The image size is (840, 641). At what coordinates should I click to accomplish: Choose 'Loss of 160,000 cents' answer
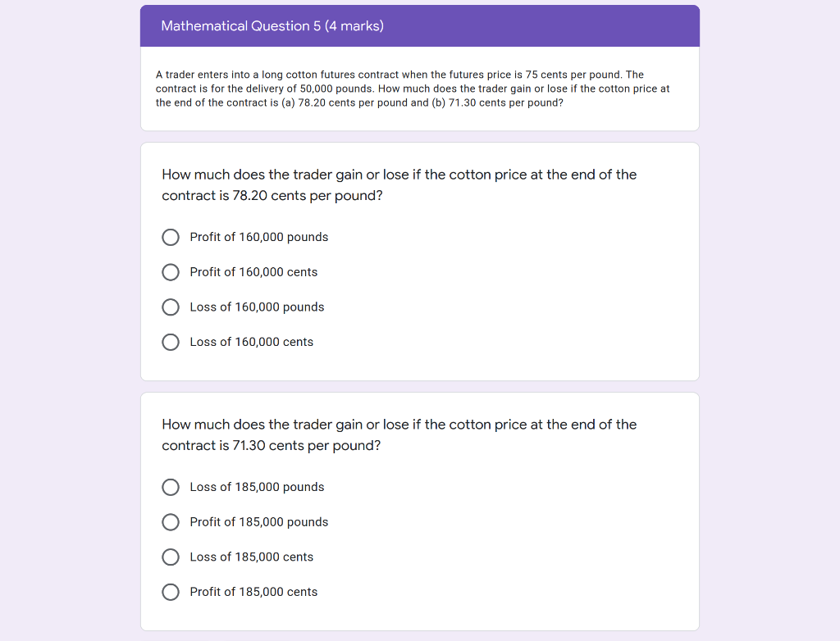pos(251,342)
